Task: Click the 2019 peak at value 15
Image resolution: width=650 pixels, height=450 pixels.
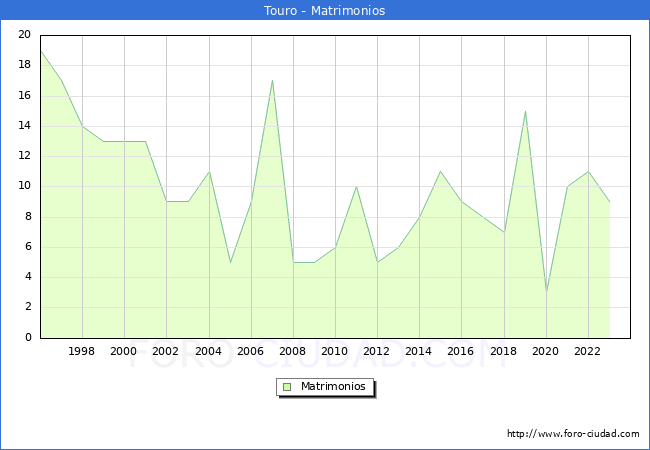Action: [525, 111]
